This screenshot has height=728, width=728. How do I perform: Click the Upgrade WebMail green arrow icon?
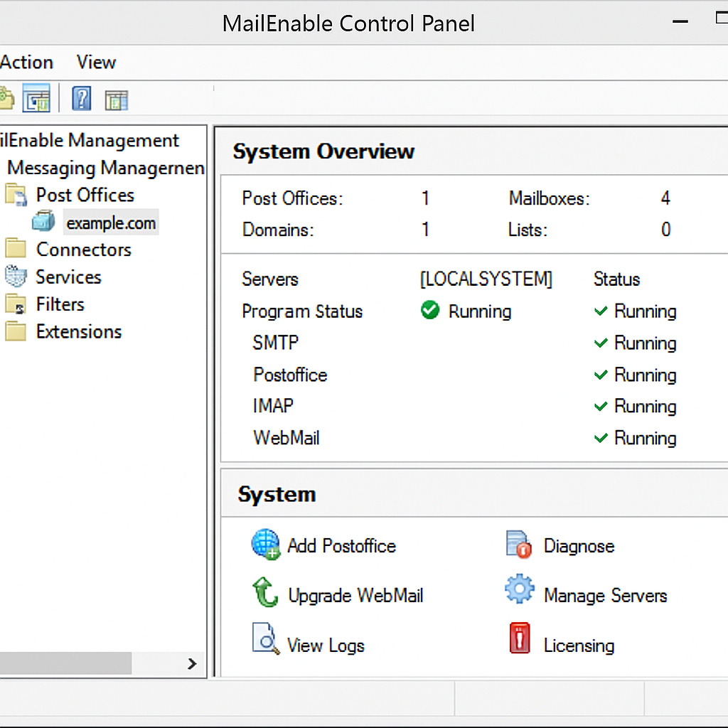265,592
